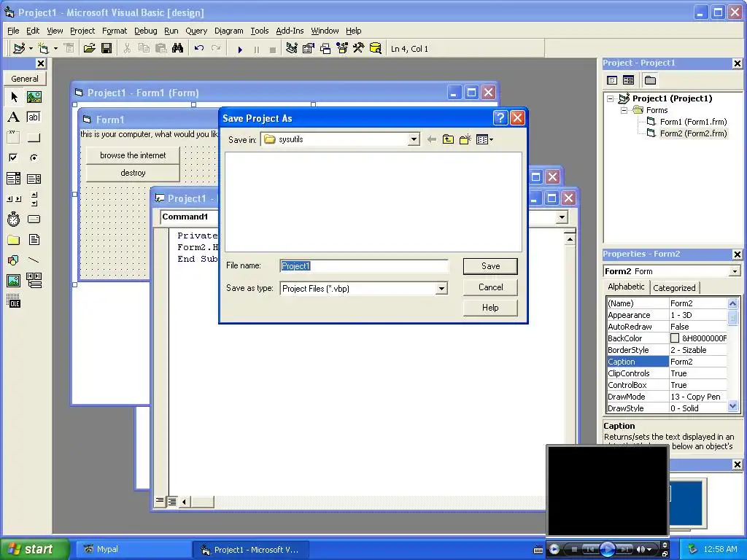
Task: Switch to the Alphabetic properties tab
Action: pos(625,287)
